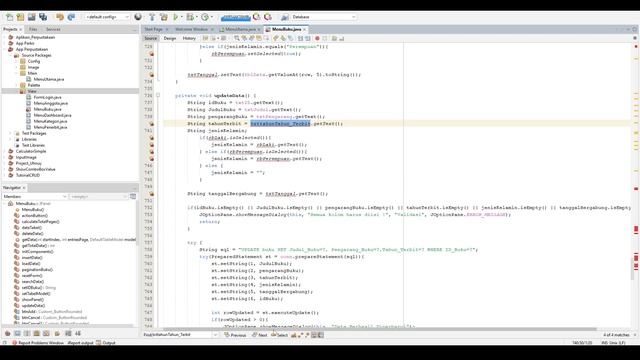
Task: Open the Start Page editor tab
Action: [153, 29]
